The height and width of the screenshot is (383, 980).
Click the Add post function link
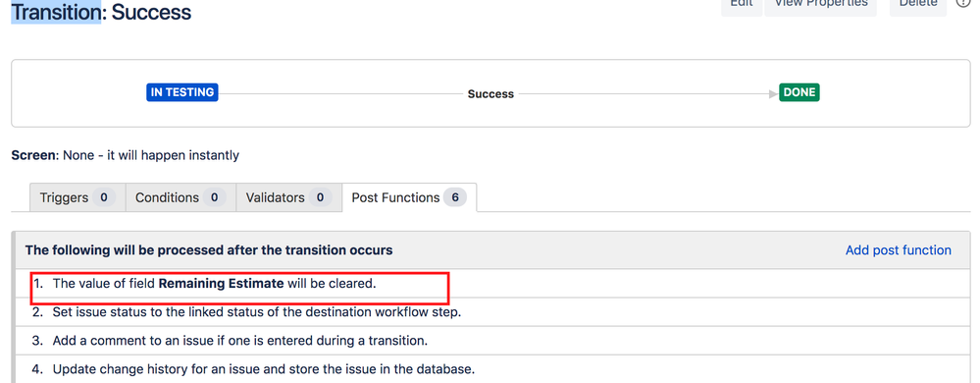pos(899,250)
